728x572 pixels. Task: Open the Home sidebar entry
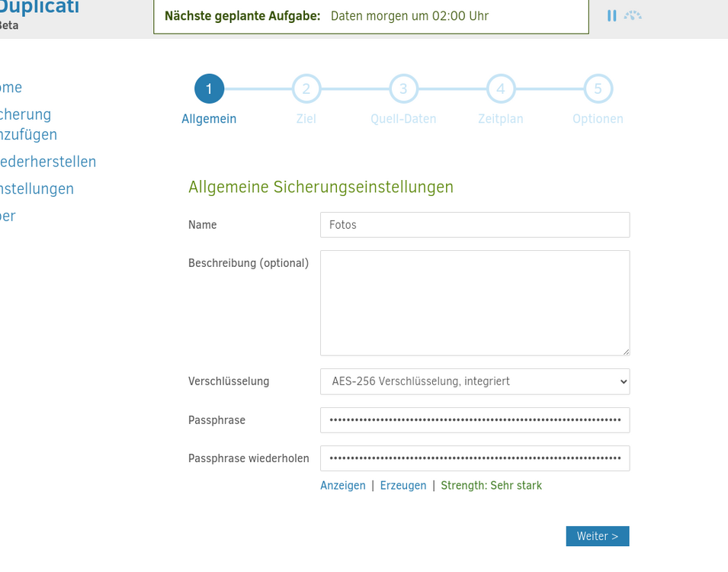click(11, 88)
